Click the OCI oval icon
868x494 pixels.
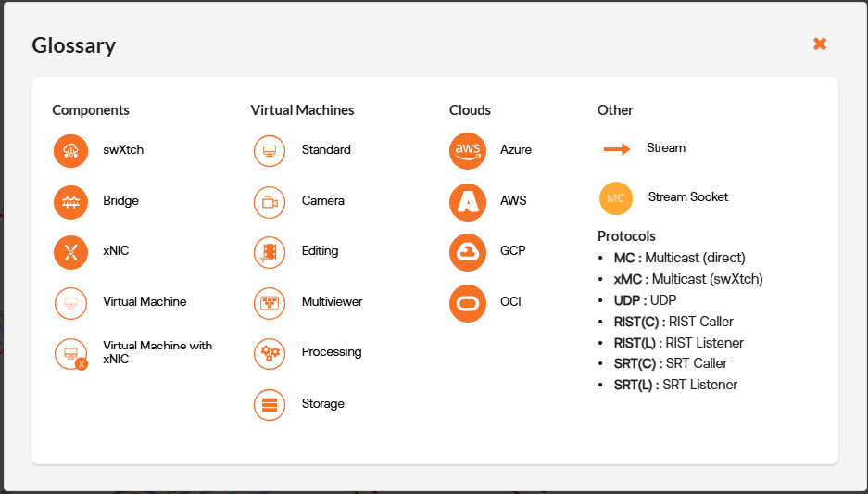pos(468,303)
